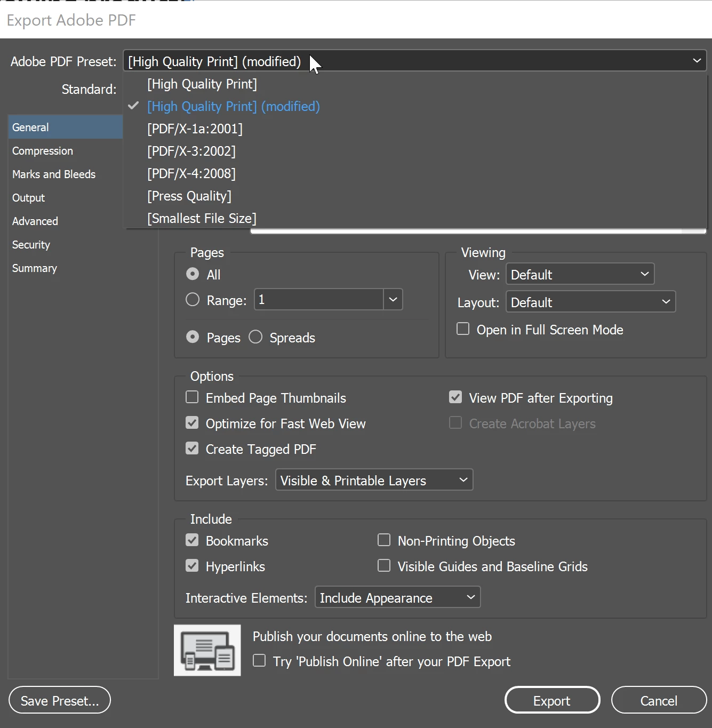Uncheck Optimize for Fast Web View
The height and width of the screenshot is (728, 712).
click(x=192, y=422)
